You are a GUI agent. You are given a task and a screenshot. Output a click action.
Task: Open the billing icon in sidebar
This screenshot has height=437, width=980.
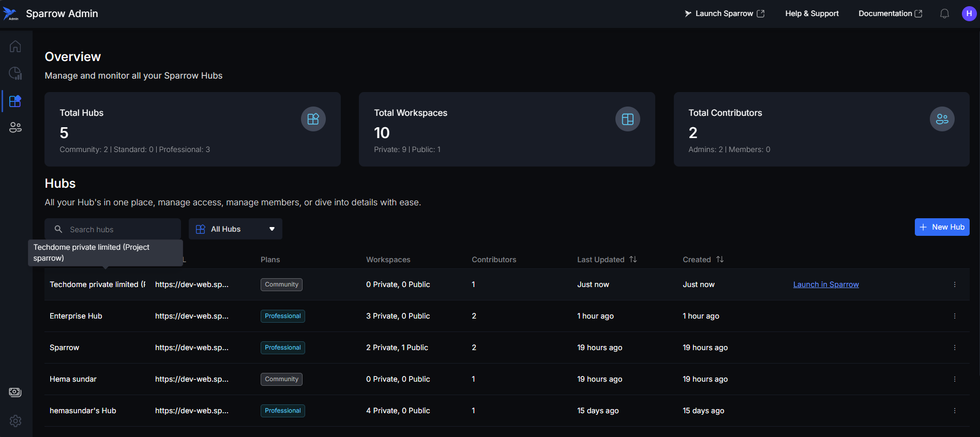click(x=15, y=393)
